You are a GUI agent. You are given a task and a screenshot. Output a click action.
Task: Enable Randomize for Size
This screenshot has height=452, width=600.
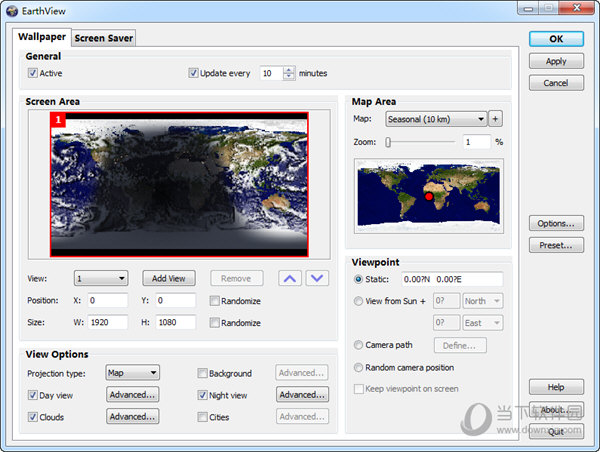tap(214, 323)
